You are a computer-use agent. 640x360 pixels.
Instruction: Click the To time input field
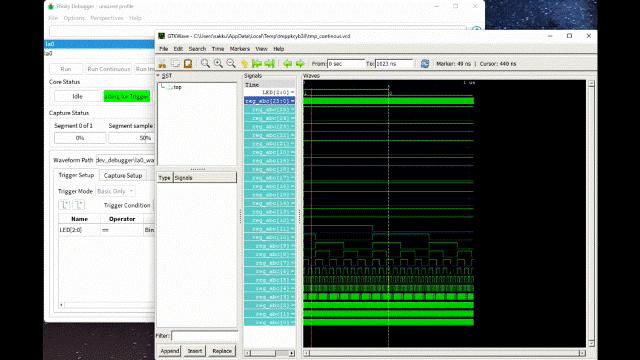point(394,64)
